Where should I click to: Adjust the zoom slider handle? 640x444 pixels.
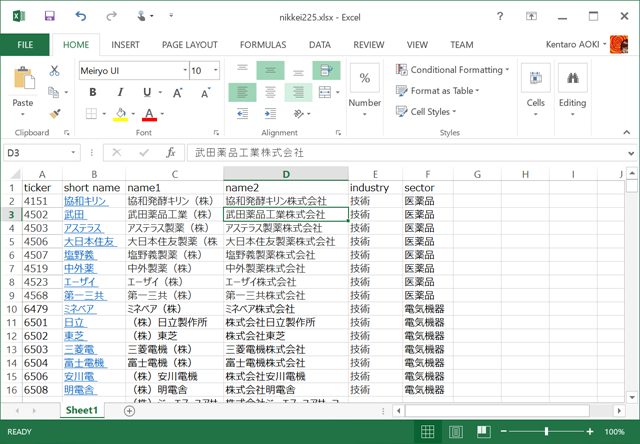click(546, 431)
